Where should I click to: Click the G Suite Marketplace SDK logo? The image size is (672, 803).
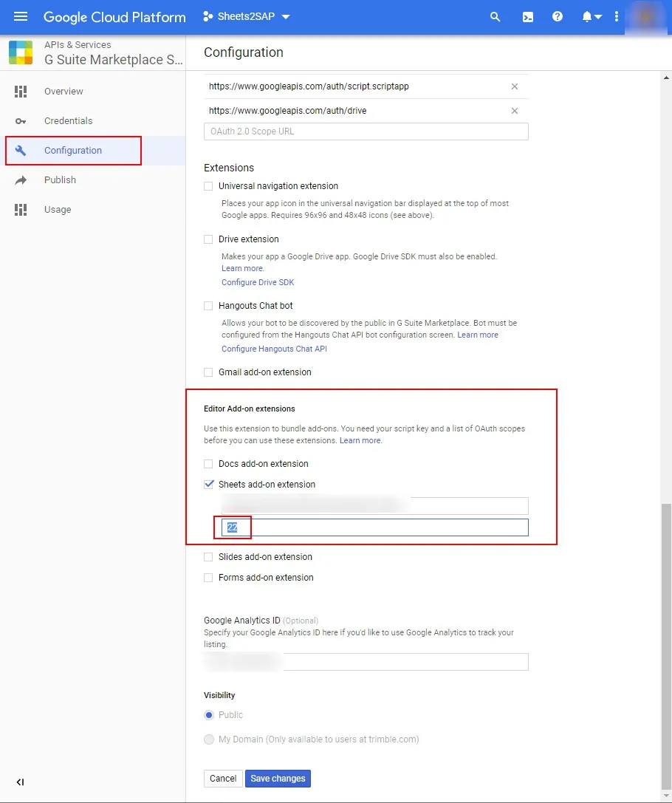[x=21, y=52]
